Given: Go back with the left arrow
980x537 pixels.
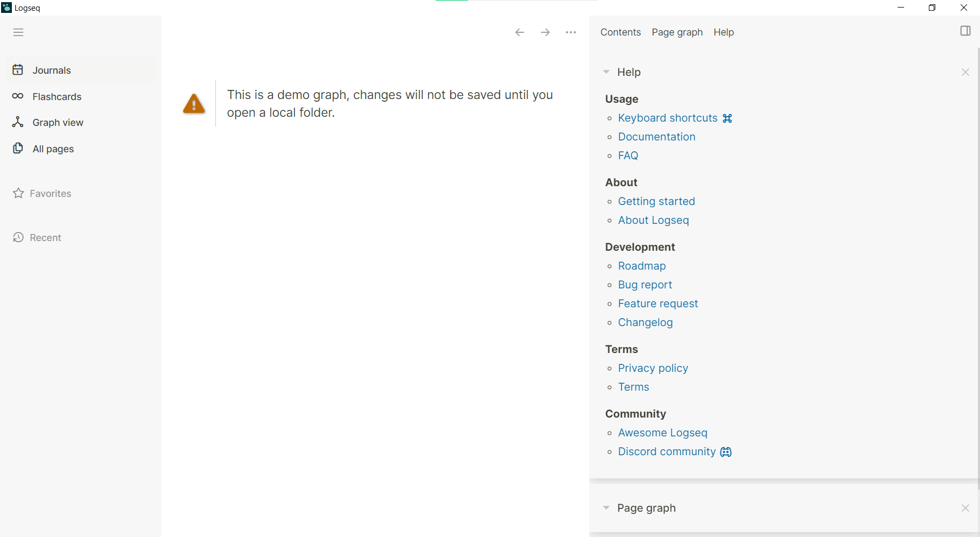Looking at the screenshot, I should [520, 32].
